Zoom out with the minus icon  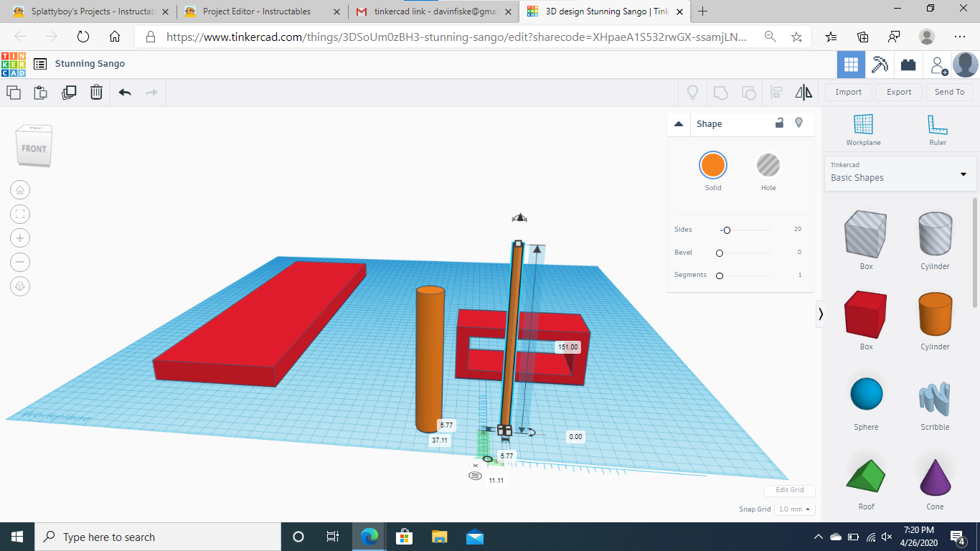[x=20, y=262]
